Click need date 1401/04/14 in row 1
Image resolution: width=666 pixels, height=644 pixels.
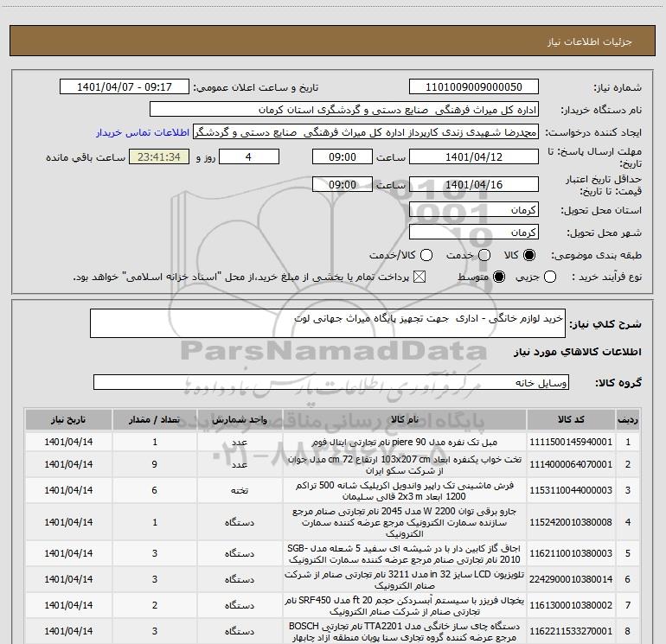(x=68, y=442)
